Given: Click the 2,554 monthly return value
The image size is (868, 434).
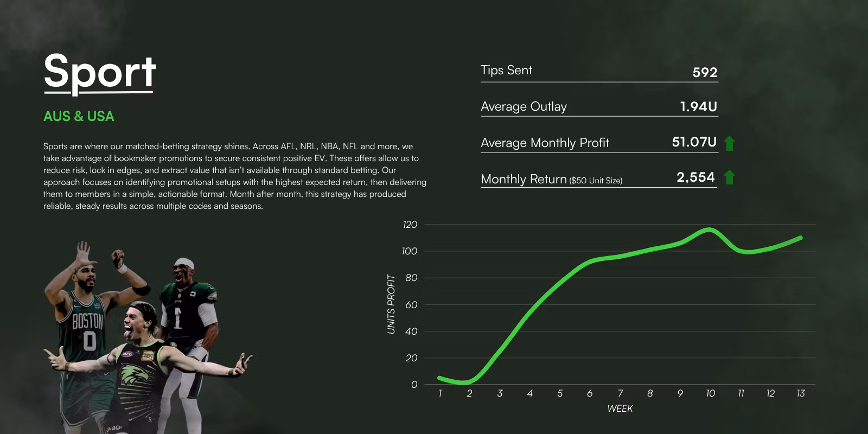Looking at the screenshot, I should click(x=695, y=177).
